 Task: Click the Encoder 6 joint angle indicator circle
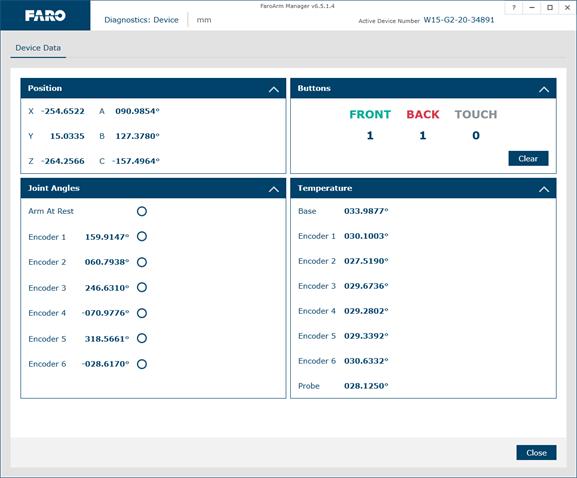click(x=142, y=364)
